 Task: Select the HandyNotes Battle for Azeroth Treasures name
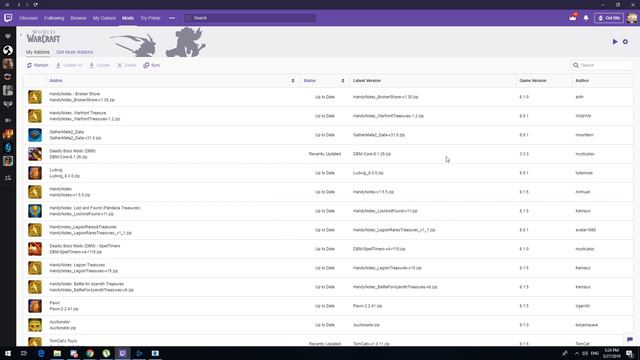87,284
